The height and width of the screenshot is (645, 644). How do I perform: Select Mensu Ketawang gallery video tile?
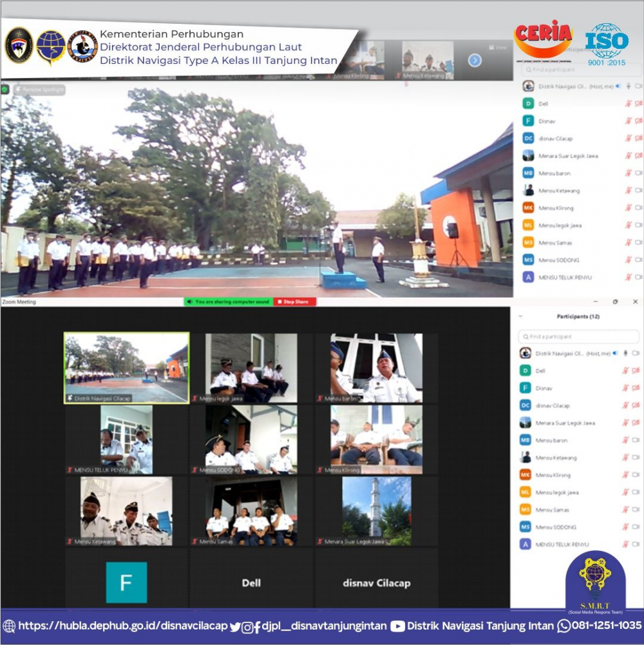127,512
